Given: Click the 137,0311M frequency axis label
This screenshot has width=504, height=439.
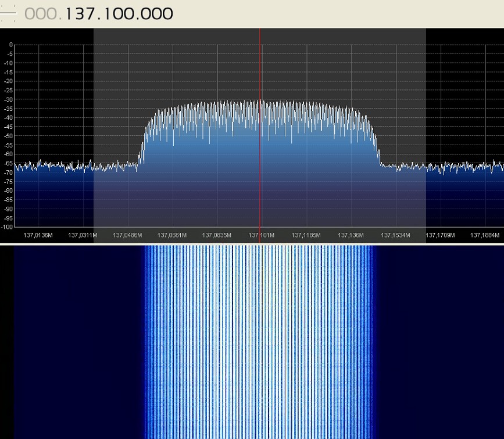Looking at the screenshot, I should [x=83, y=235].
